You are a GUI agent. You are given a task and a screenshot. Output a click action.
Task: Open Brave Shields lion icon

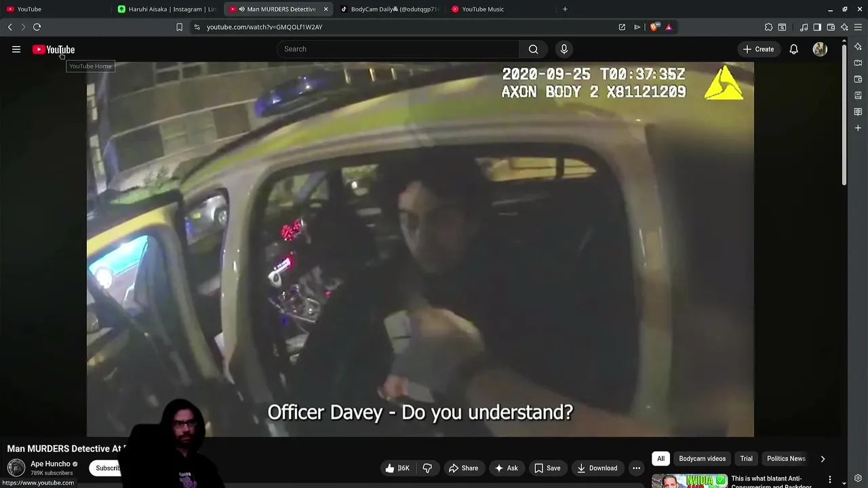(x=654, y=27)
